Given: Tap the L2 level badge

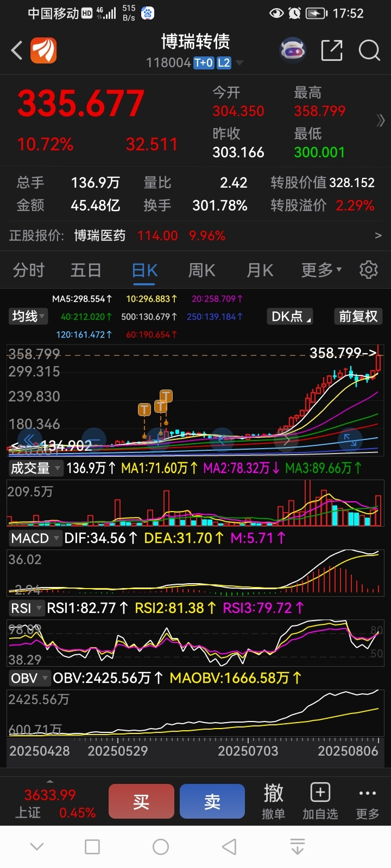Looking at the screenshot, I should (224, 63).
